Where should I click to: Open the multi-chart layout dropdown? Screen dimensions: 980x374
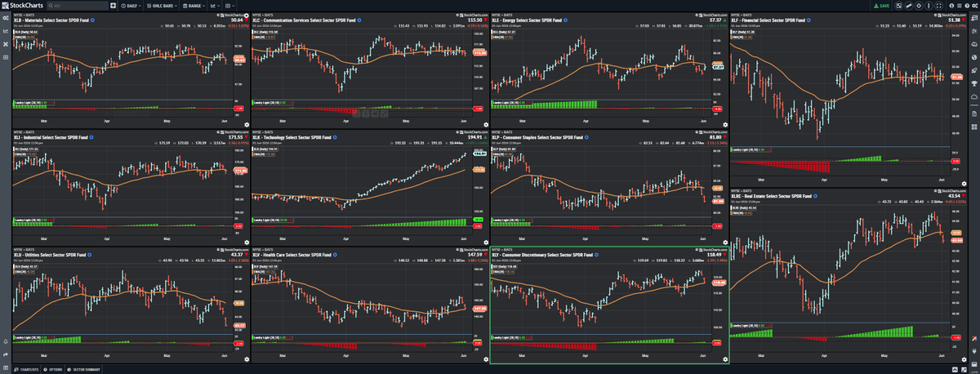229,6
